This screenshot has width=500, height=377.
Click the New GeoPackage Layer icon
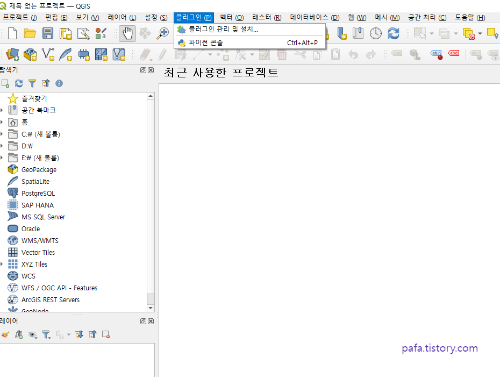30,54
